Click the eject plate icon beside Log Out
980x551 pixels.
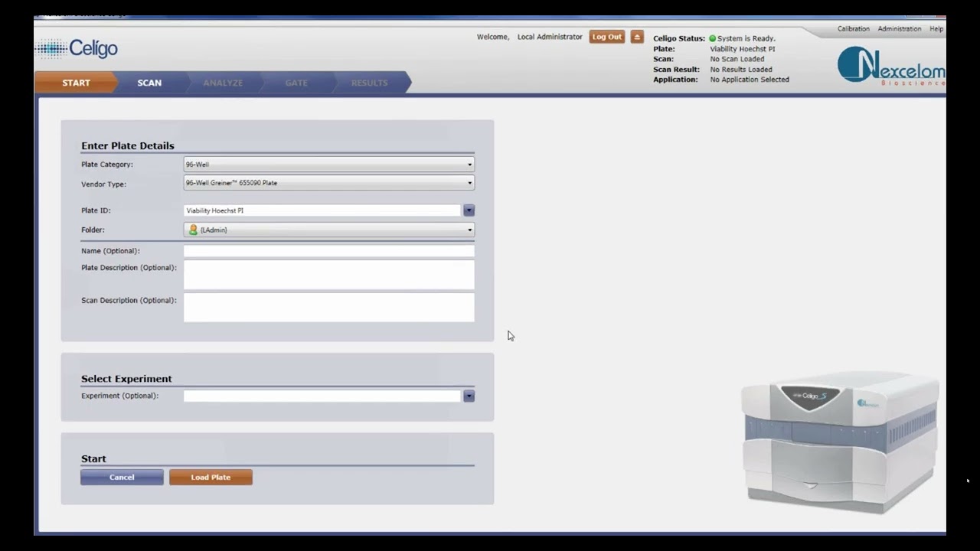637,37
